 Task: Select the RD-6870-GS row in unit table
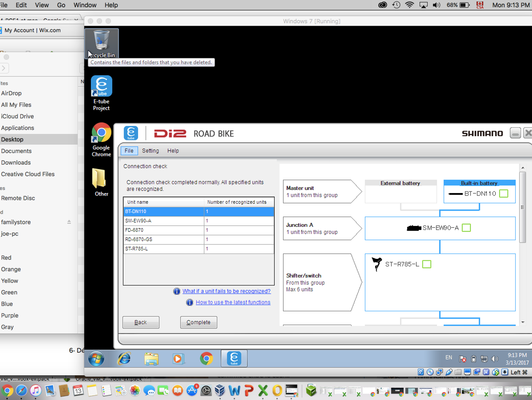(x=199, y=239)
